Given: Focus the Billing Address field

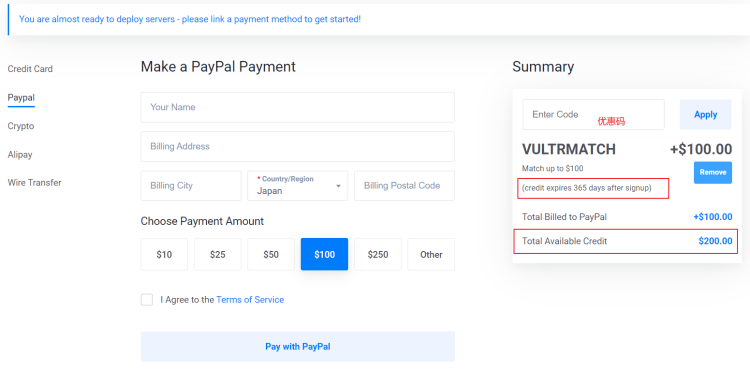Looking at the screenshot, I should point(298,146).
